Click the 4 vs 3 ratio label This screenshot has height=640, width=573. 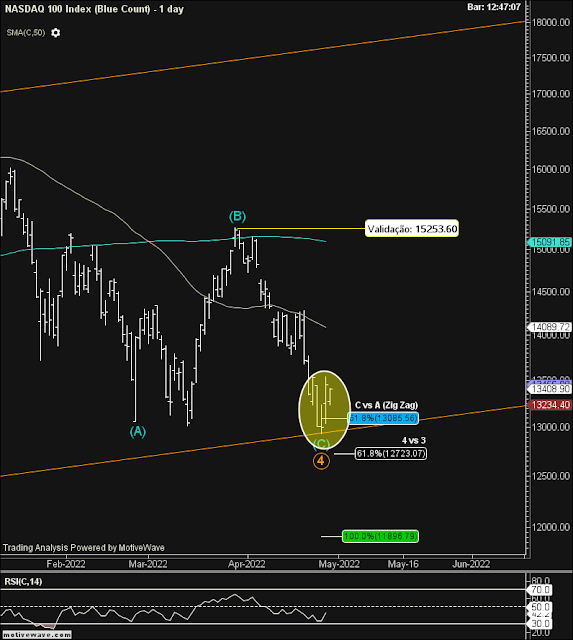413,440
